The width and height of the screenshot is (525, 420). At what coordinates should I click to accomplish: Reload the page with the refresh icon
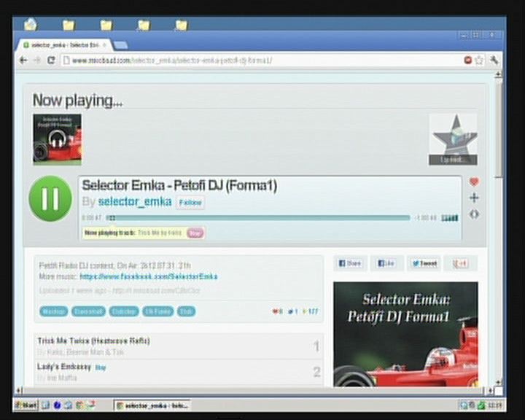tap(51, 61)
